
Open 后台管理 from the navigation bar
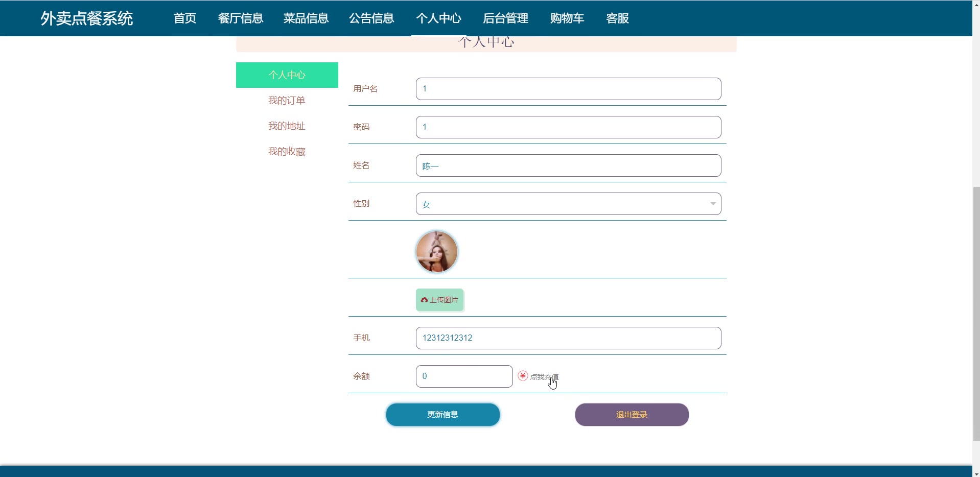pos(505,18)
